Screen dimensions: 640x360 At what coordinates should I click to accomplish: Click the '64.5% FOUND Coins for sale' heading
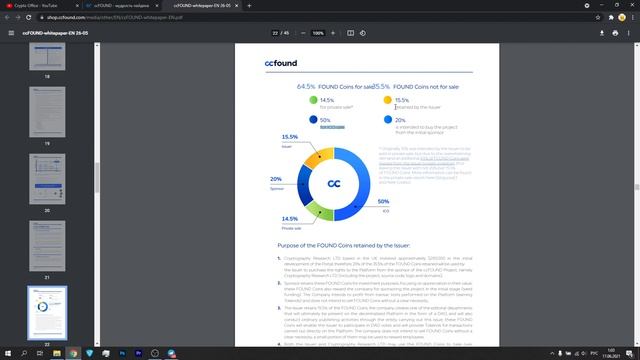point(335,87)
